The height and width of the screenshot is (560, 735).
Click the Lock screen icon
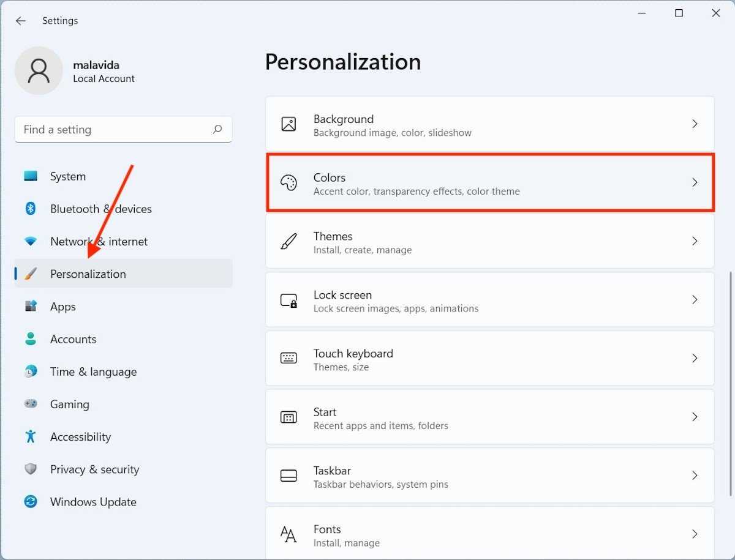tap(288, 301)
